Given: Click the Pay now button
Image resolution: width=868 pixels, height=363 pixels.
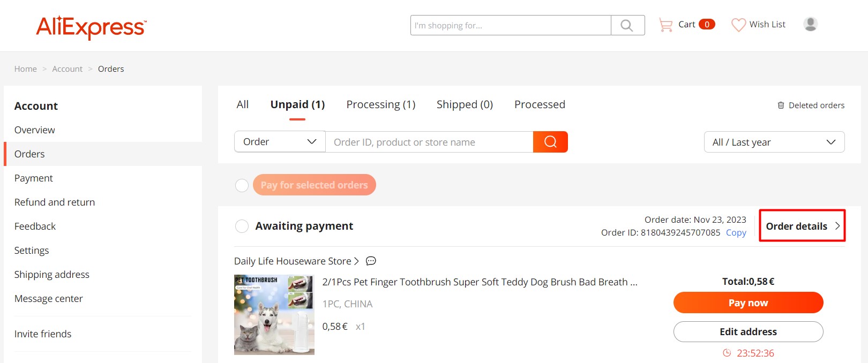Looking at the screenshot, I should pyautogui.click(x=748, y=303).
